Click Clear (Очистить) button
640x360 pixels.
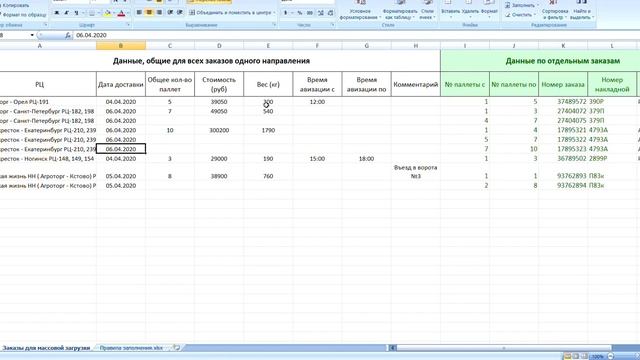(x=519, y=15)
